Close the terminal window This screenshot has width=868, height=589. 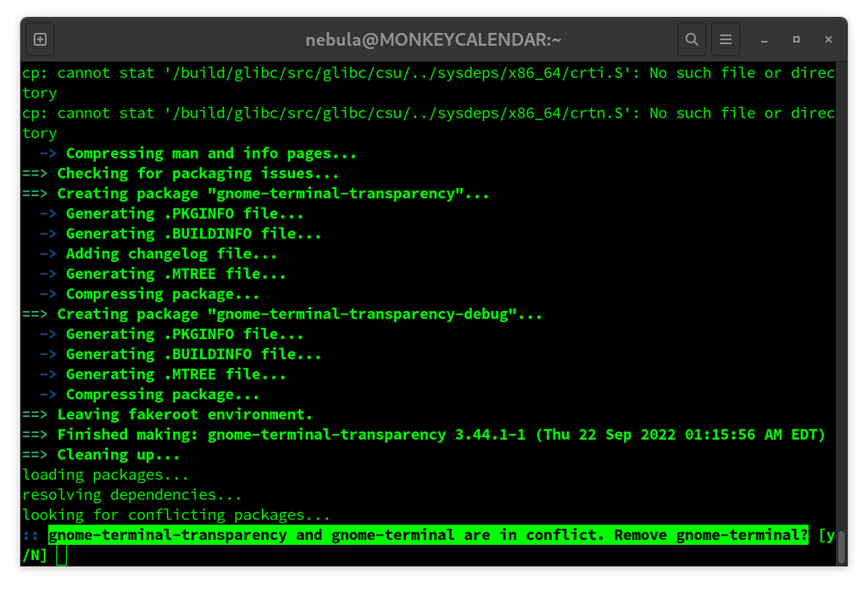point(828,39)
